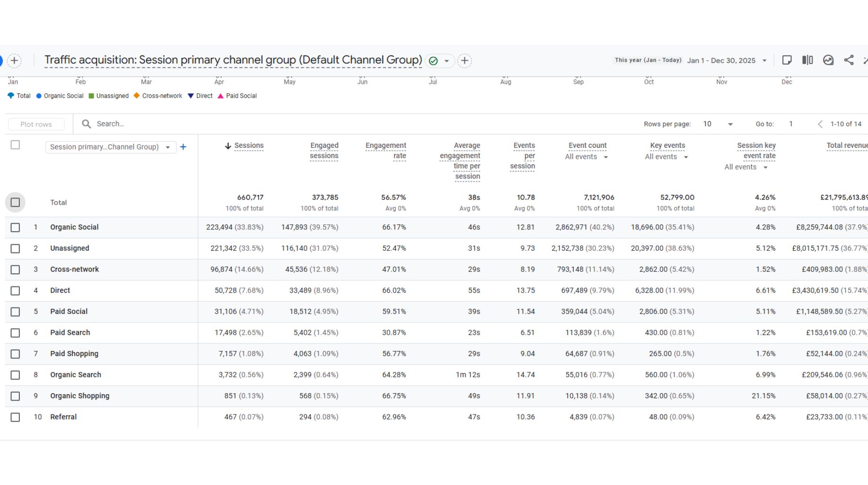
Task: Check the Organic Social row checkbox
Action: point(15,227)
